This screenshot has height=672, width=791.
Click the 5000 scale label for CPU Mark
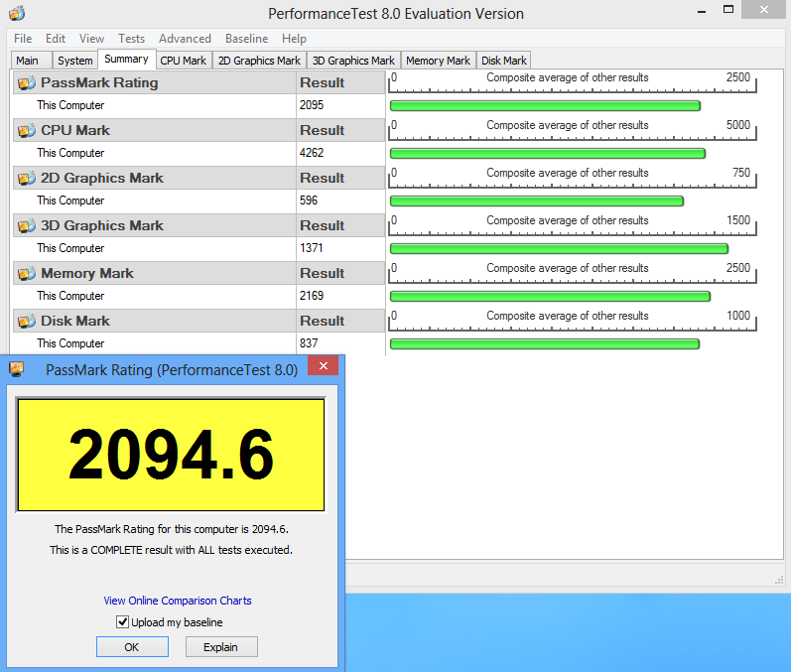(738, 125)
